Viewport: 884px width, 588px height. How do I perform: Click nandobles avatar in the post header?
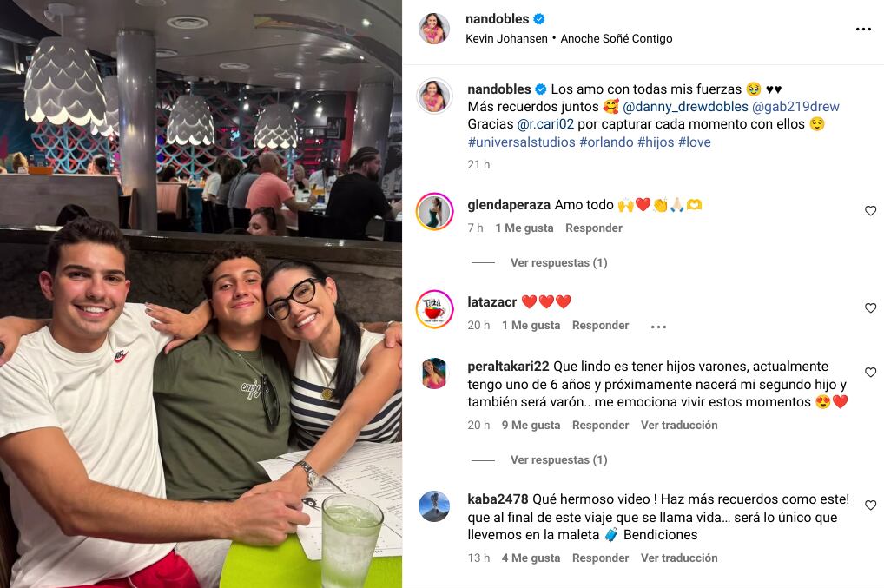click(x=434, y=28)
